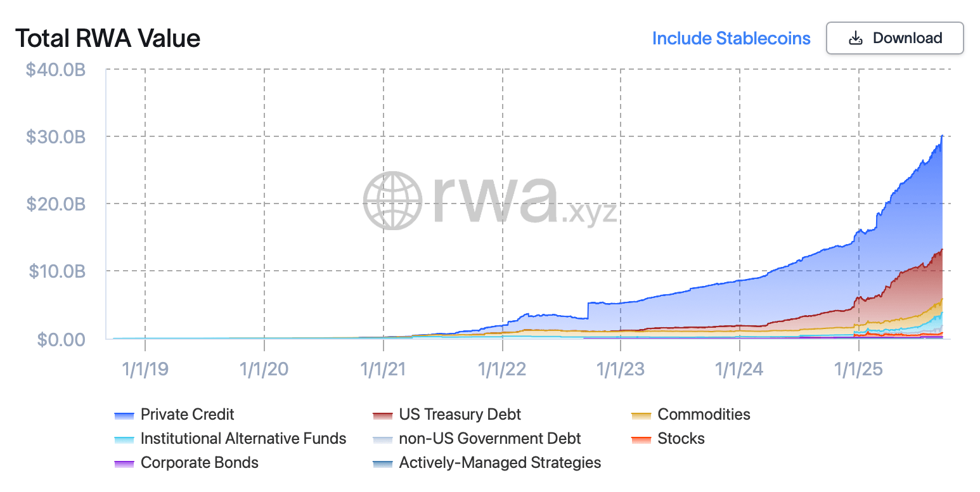Click the chart's latest blue peak
Image resolution: width=980 pixels, height=492 pixels.
(x=942, y=136)
